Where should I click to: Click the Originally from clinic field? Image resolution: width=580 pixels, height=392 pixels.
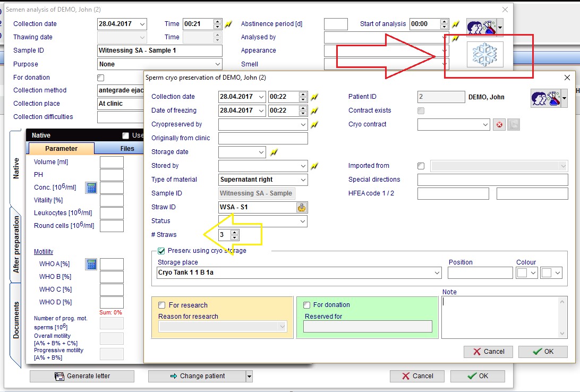[x=263, y=138]
